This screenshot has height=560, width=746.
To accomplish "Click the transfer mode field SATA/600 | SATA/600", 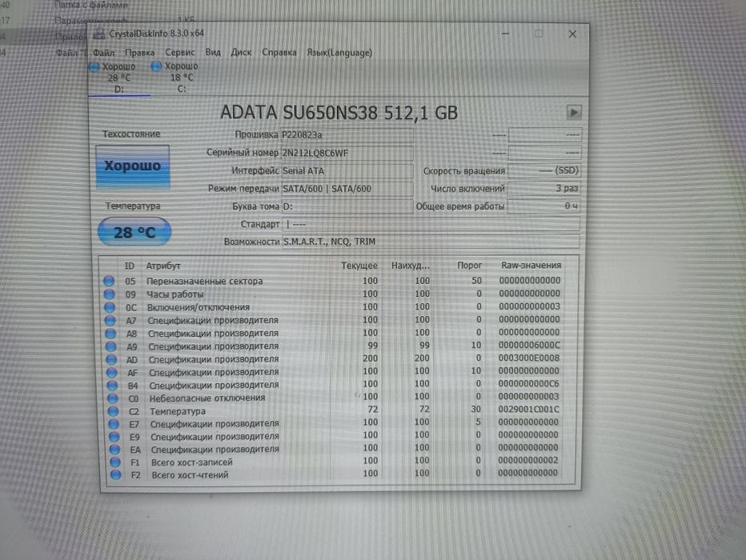I will tap(347, 189).
